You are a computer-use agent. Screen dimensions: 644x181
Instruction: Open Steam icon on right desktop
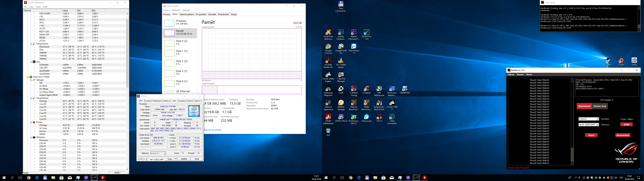coord(608,61)
